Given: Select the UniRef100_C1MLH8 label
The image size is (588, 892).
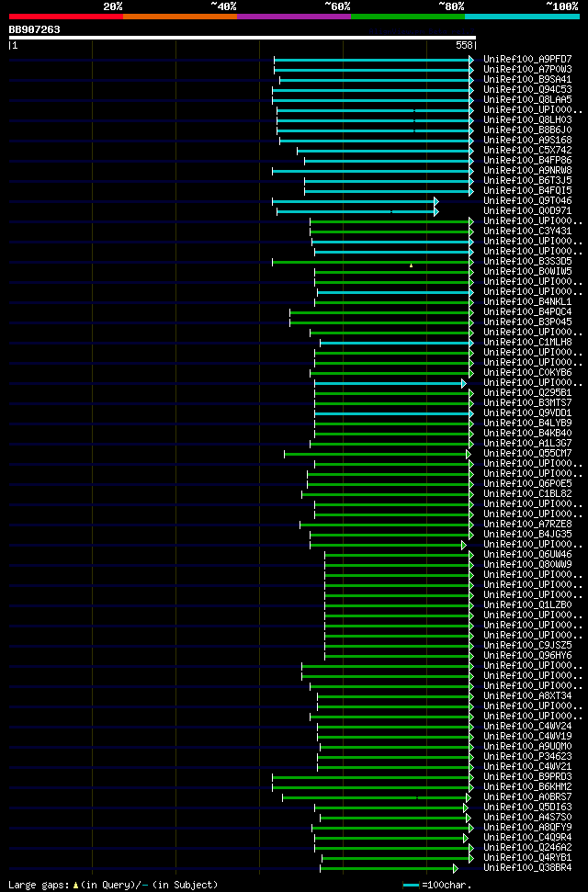Looking at the screenshot, I should 527,343.
